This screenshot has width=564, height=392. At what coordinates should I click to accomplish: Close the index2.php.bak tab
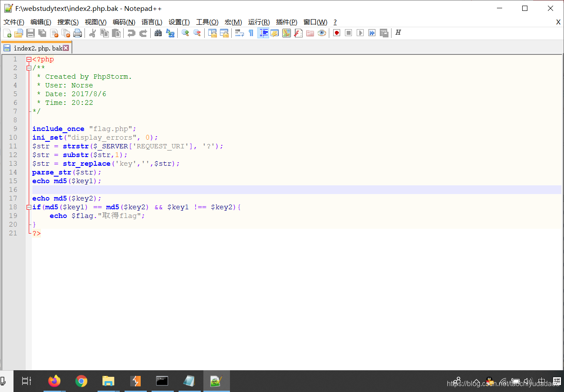coord(66,48)
